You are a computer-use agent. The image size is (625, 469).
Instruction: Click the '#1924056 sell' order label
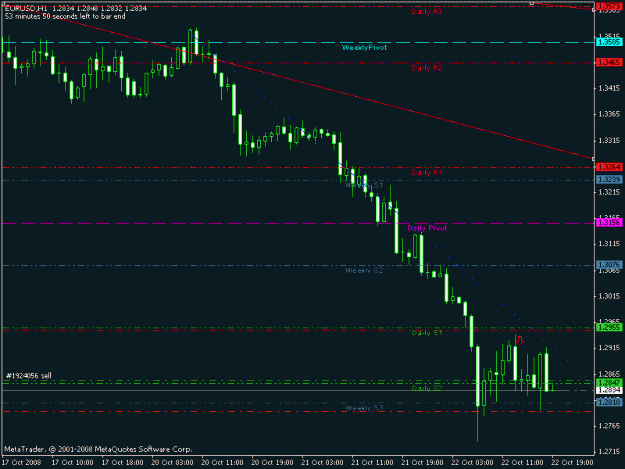click(x=29, y=376)
